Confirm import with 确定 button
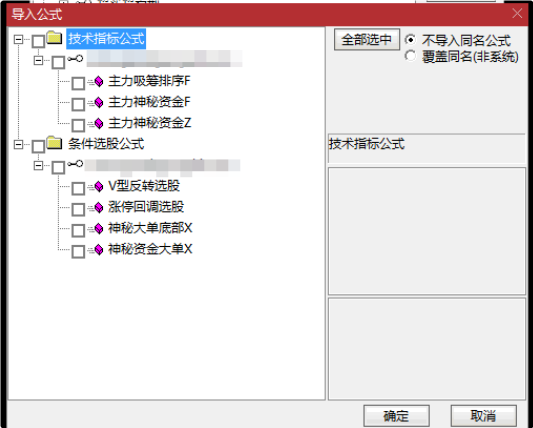The image size is (533, 428). tap(396, 415)
